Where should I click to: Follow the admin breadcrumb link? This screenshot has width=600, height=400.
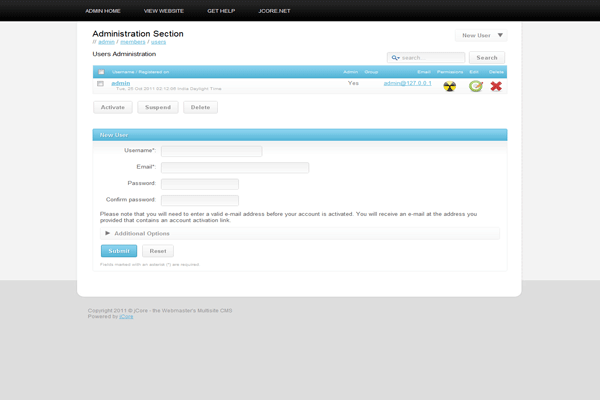coord(106,42)
